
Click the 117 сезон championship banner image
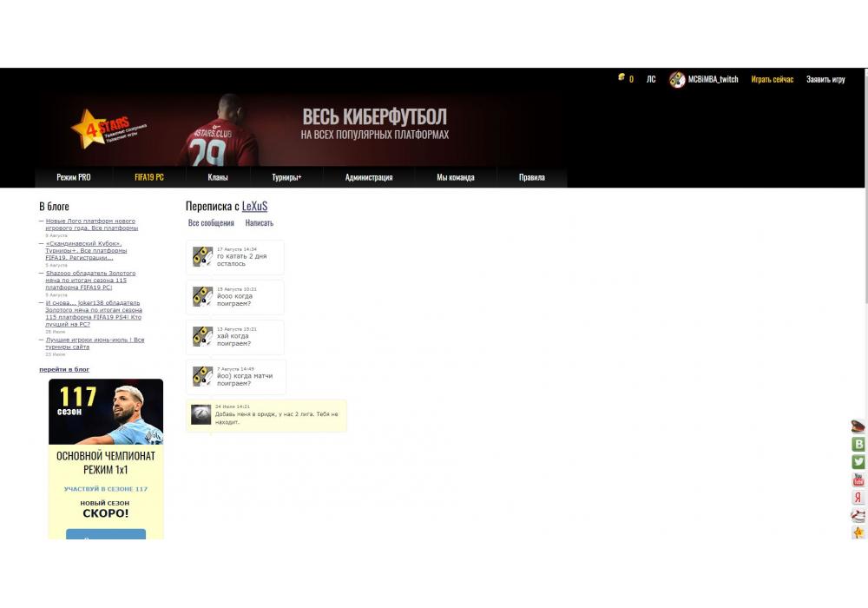coord(106,412)
